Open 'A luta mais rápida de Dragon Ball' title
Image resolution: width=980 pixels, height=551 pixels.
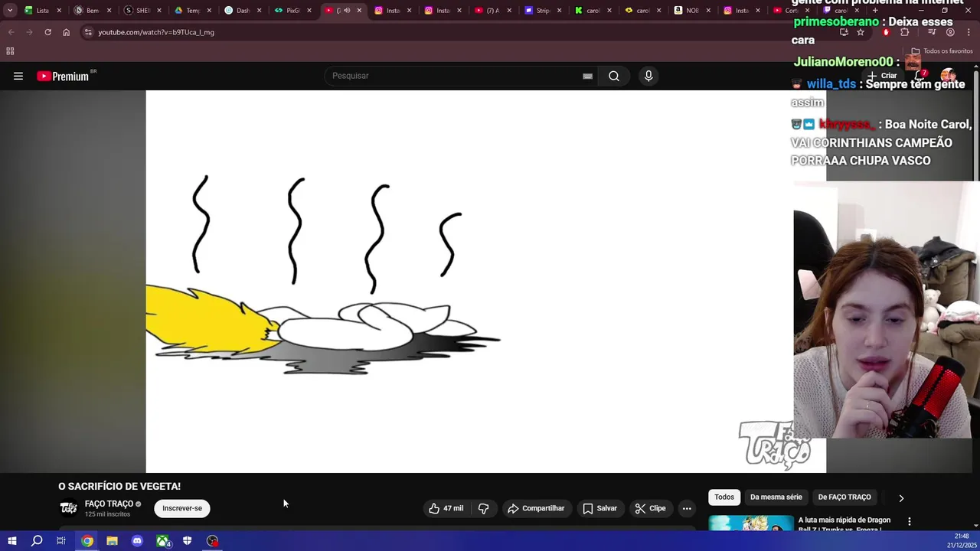point(844,524)
